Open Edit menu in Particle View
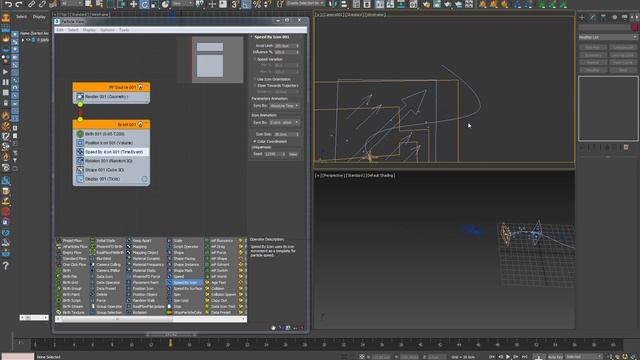Viewport: 640px width, 360px height. [60, 30]
